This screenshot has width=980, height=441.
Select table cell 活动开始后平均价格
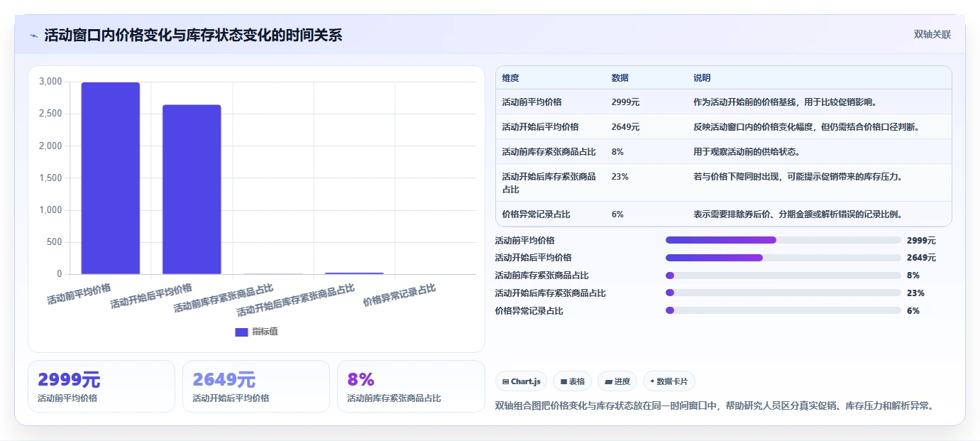pos(540,127)
